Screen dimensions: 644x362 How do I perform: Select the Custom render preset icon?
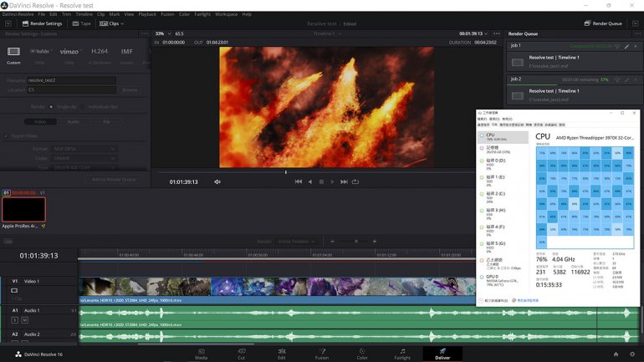[x=13, y=52]
